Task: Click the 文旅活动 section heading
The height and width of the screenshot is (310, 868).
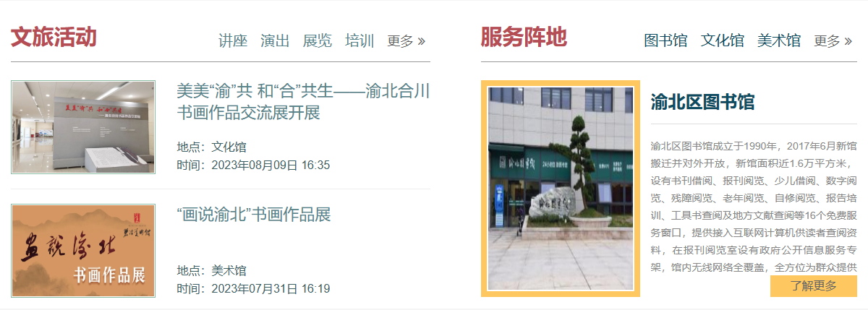Action: pyautogui.click(x=54, y=36)
